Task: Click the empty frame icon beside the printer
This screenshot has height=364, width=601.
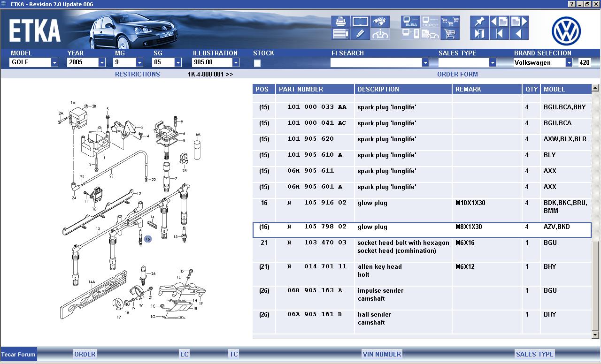Action: [360, 22]
